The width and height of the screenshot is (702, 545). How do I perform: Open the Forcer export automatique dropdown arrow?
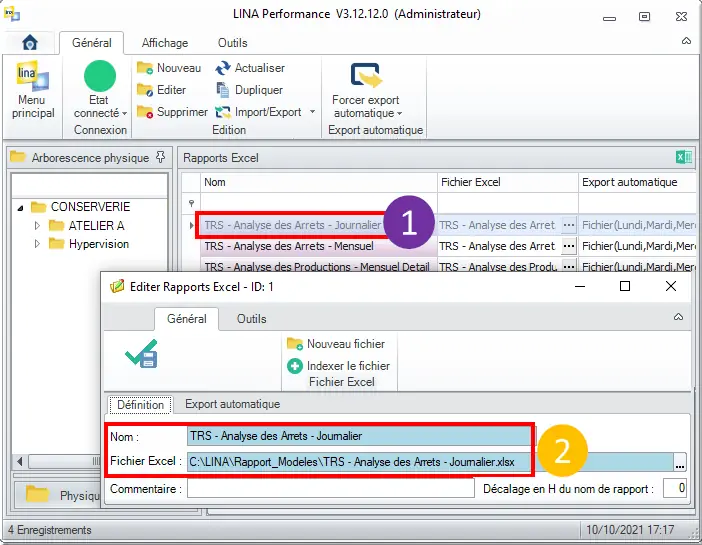point(399,113)
